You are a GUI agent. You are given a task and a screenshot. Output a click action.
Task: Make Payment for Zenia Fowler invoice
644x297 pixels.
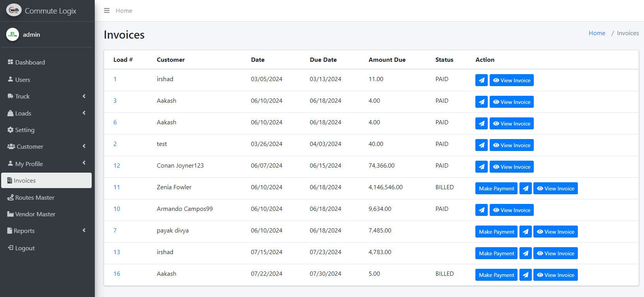tap(496, 188)
